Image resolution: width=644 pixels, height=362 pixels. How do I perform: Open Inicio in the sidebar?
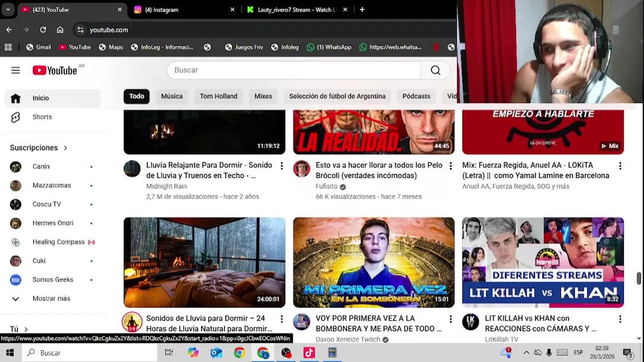52,98
